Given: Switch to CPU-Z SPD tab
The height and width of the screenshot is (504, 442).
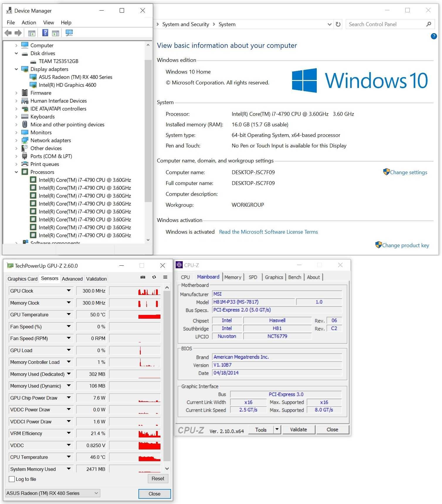Looking at the screenshot, I should (253, 277).
